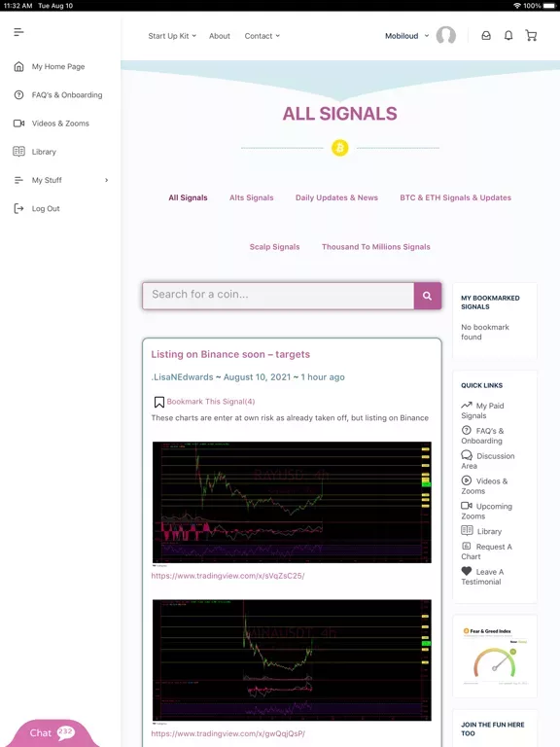Open the inbox messages icon
The image size is (560, 747).
point(486,36)
